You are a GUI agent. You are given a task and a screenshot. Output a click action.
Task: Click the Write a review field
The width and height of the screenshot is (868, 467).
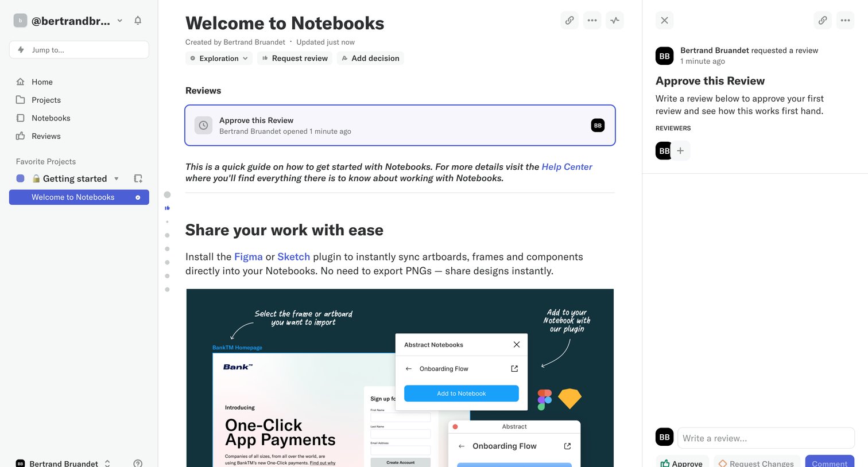(766, 438)
